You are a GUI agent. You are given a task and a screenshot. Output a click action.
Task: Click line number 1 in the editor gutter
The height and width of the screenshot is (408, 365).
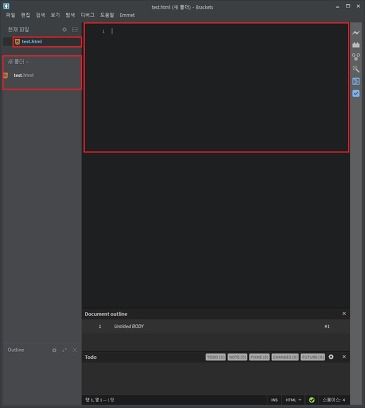[x=103, y=31]
